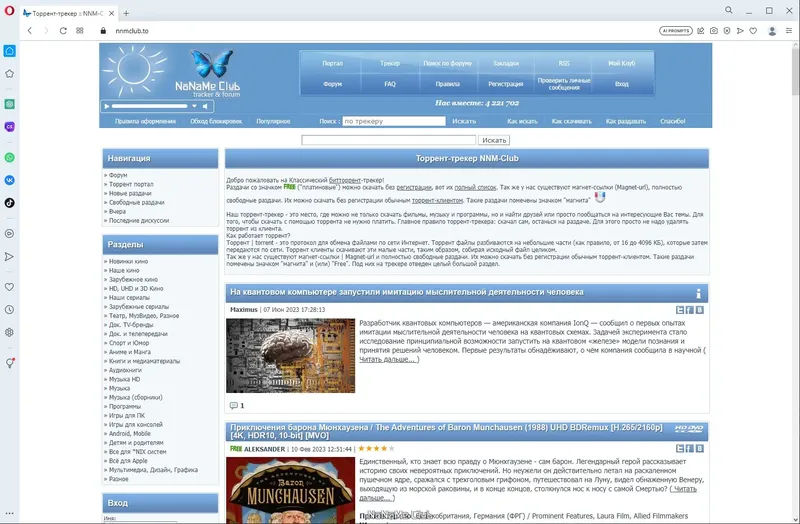
Task: Open the Вход login menu item
Action: click(621, 84)
